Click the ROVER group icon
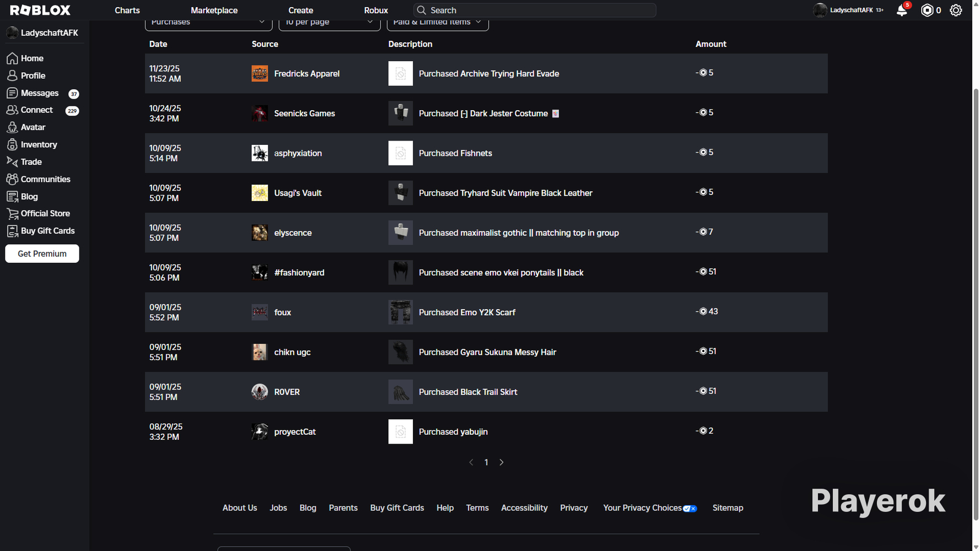 click(260, 392)
